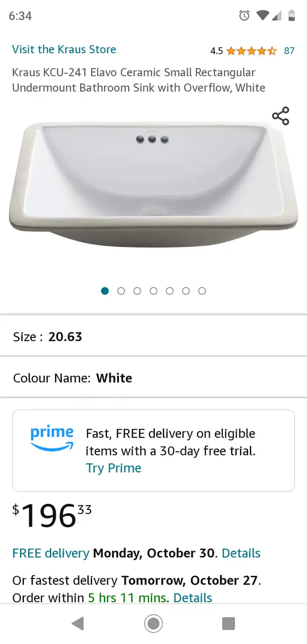Tap the battery icon in status bar

tap(292, 16)
